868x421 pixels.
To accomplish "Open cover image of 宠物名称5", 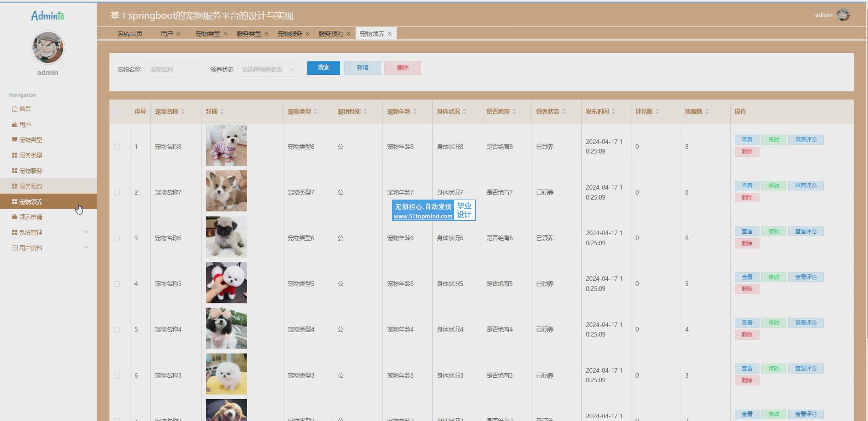I will 227,282.
